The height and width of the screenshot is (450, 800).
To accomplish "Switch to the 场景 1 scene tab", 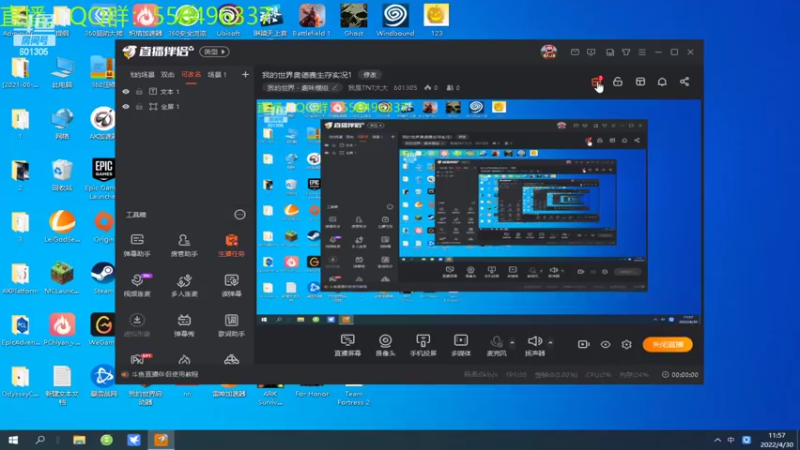I will 217,74.
